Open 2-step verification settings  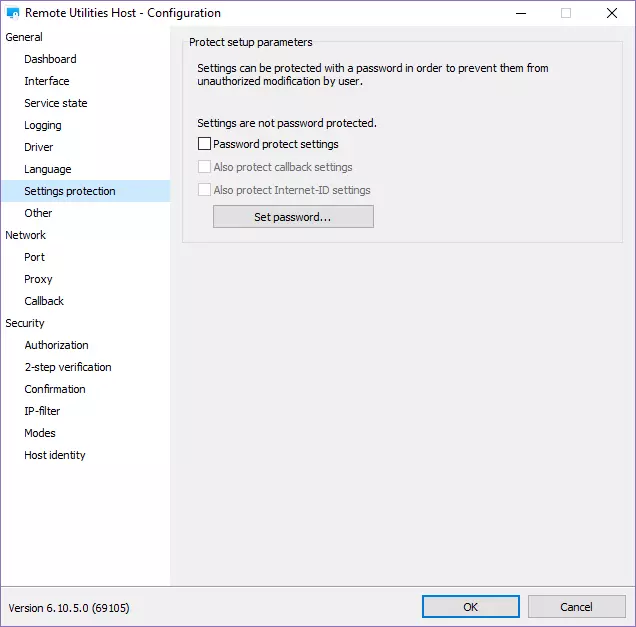pyautogui.click(x=68, y=367)
